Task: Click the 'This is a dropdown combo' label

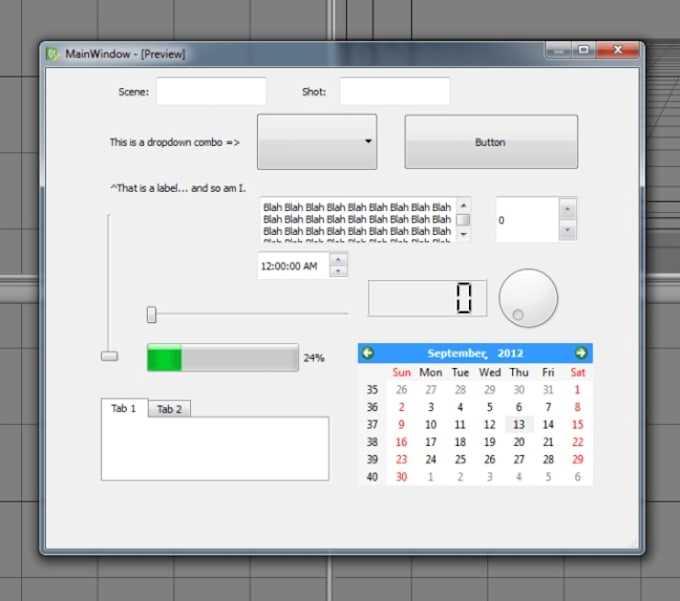Action: [174, 142]
